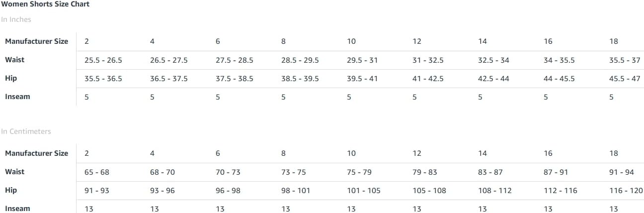Click waist value 65 - 68 in centimeters
Viewport: 644px width, 213px height.
click(97, 172)
